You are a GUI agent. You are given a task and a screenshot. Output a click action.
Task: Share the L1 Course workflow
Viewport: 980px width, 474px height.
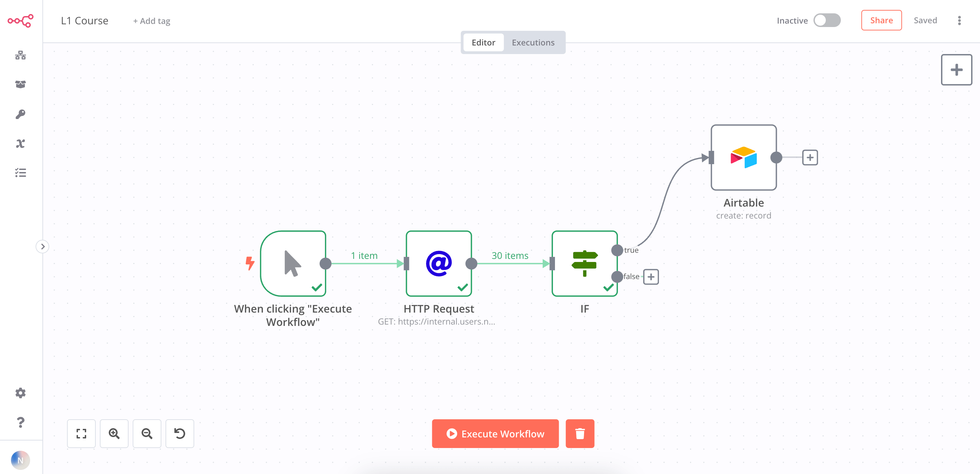(882, 20)
